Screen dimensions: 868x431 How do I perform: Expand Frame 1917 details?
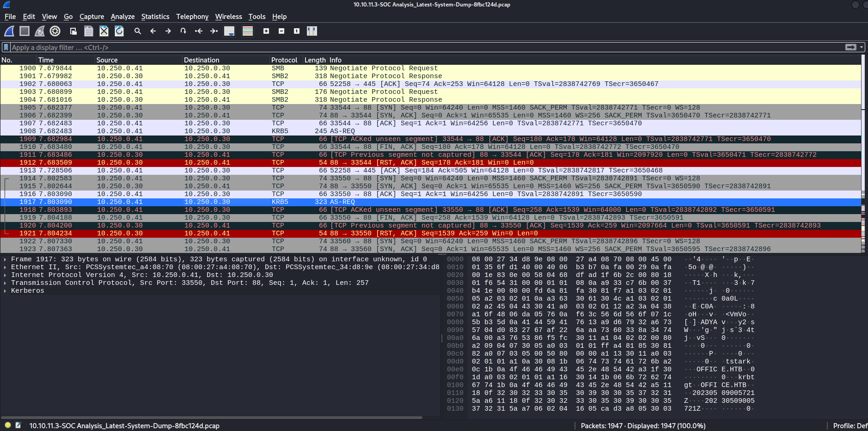pyautogui.click(x=5, y=259)
